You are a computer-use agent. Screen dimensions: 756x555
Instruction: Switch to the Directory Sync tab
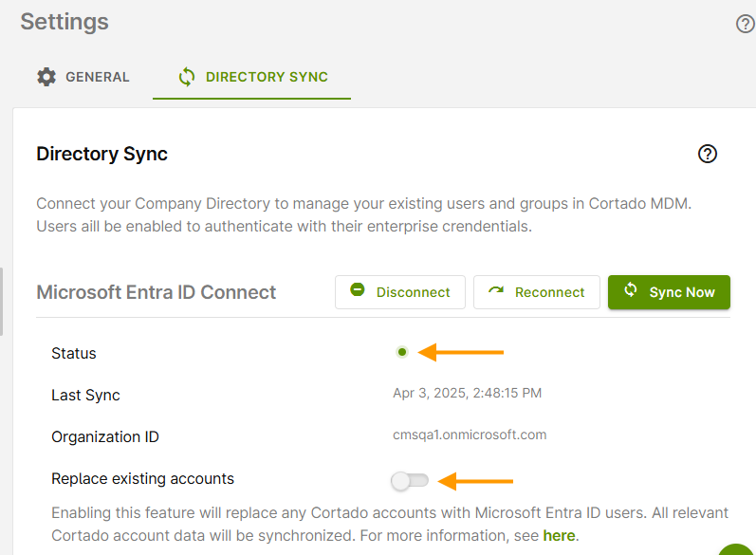click(x=251, y=77)
